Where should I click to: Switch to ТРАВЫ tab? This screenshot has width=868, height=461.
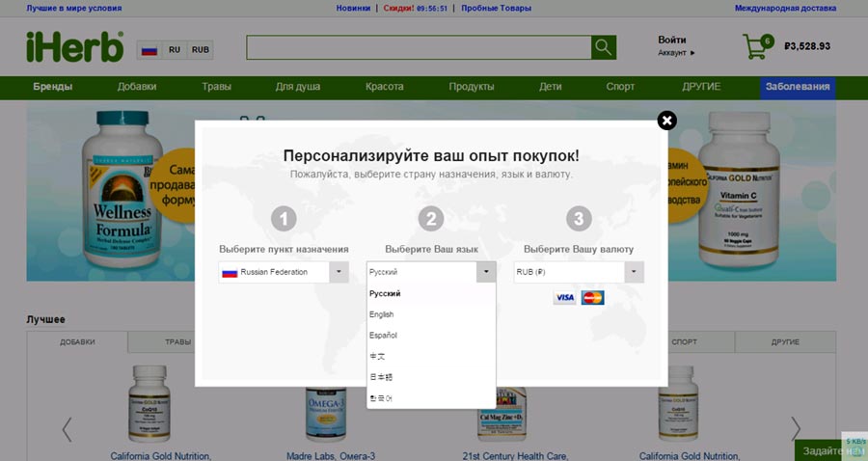(177, 342)
